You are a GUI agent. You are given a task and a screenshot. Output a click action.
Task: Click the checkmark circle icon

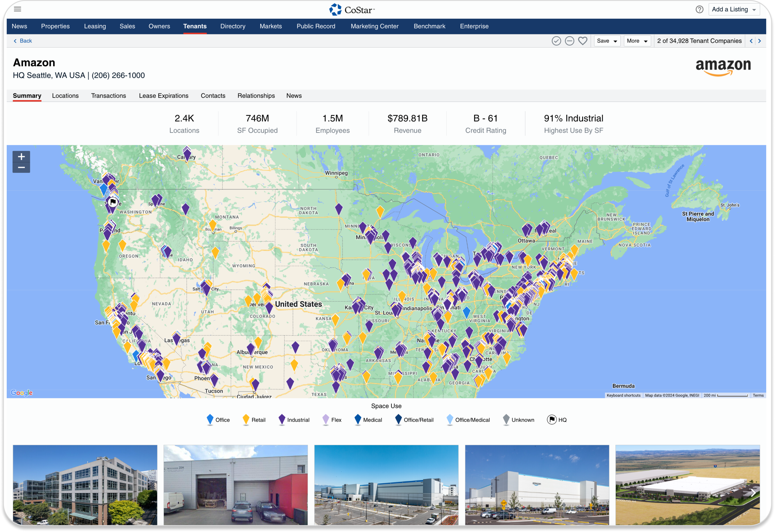(556, 41)
